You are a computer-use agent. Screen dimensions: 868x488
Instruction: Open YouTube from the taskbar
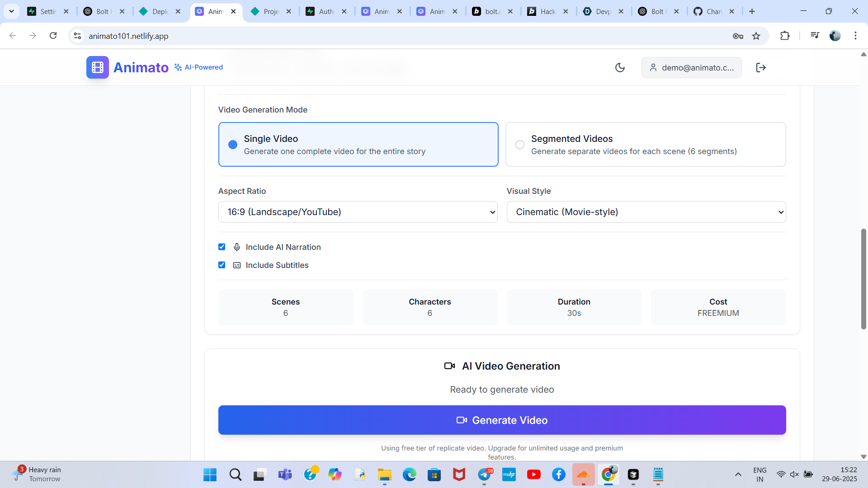click(533, 474)
